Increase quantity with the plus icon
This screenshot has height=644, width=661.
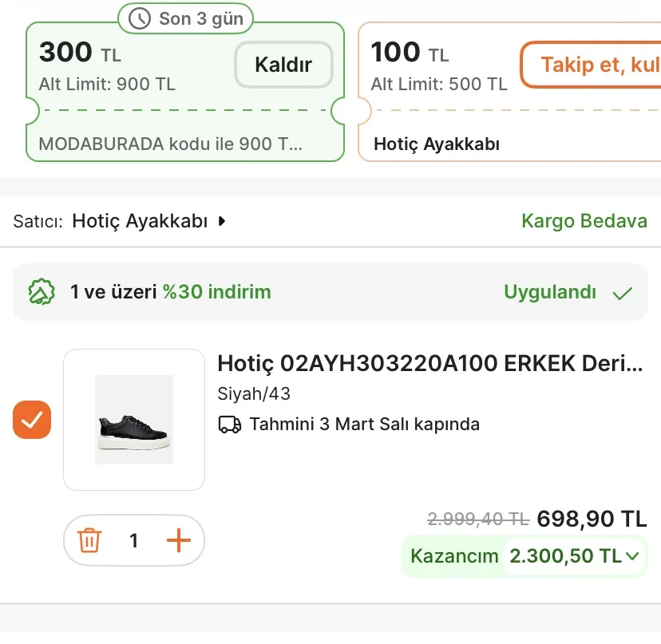pos(179,541)
